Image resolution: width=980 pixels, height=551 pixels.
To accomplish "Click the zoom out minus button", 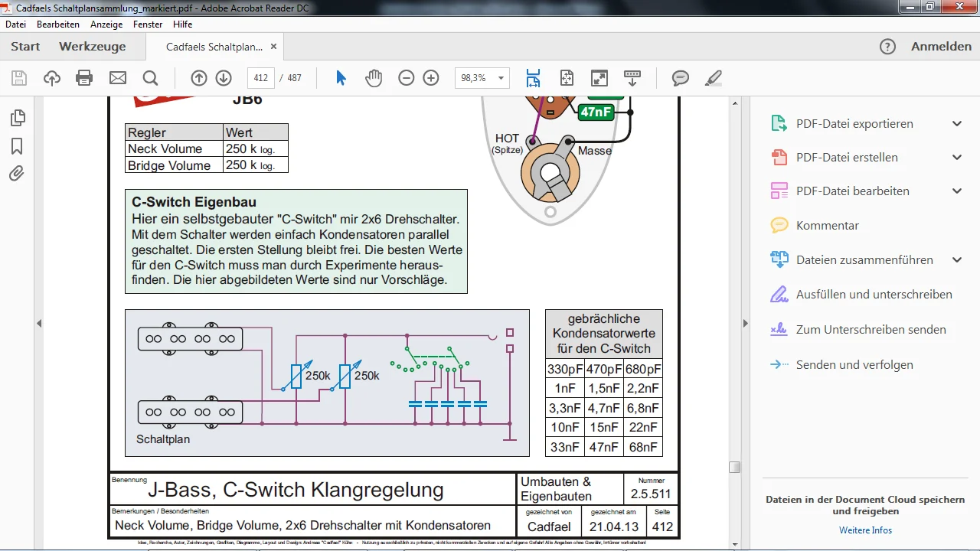I will pos(407,78).
